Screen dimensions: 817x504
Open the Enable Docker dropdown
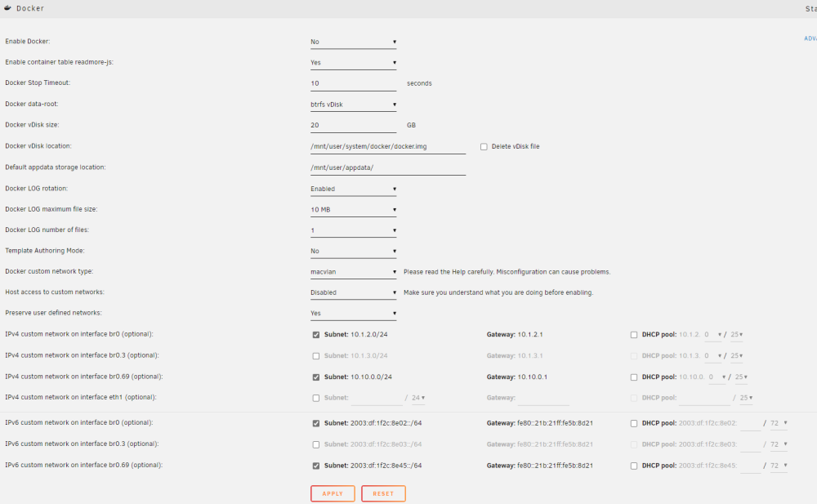(353, 42)
